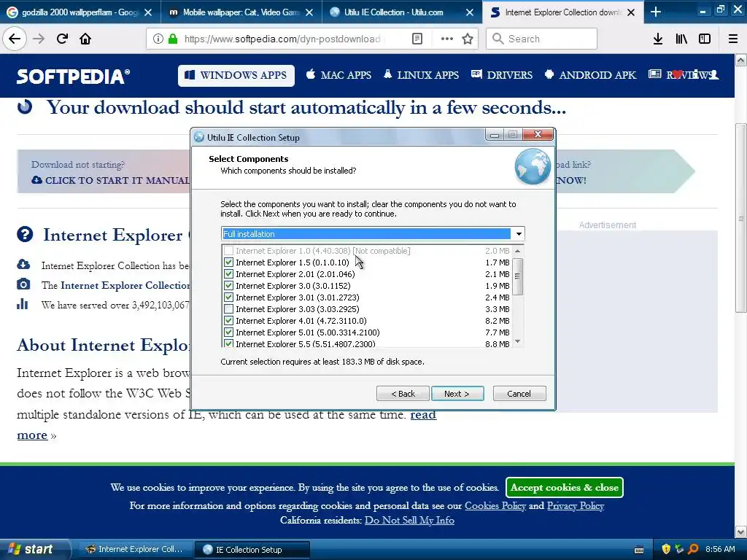
Task: Click the keyboard icon in taskbar tray
Action: coord(639,550)
